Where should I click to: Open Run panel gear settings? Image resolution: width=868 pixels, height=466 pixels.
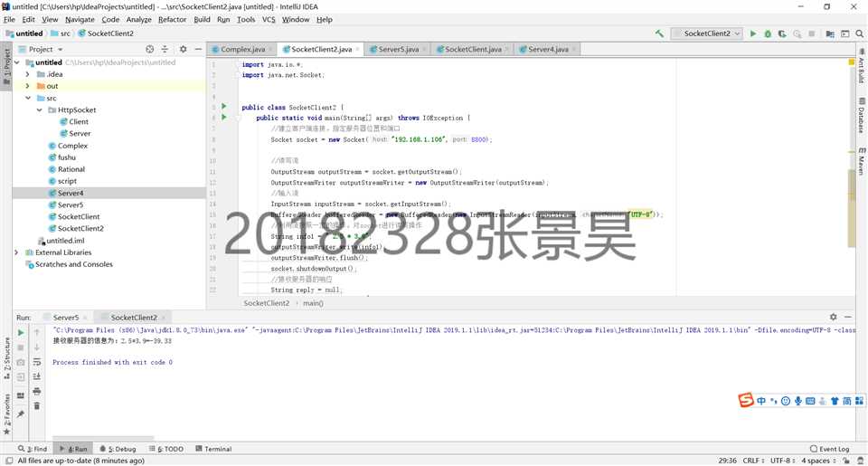tap(833, 317)
